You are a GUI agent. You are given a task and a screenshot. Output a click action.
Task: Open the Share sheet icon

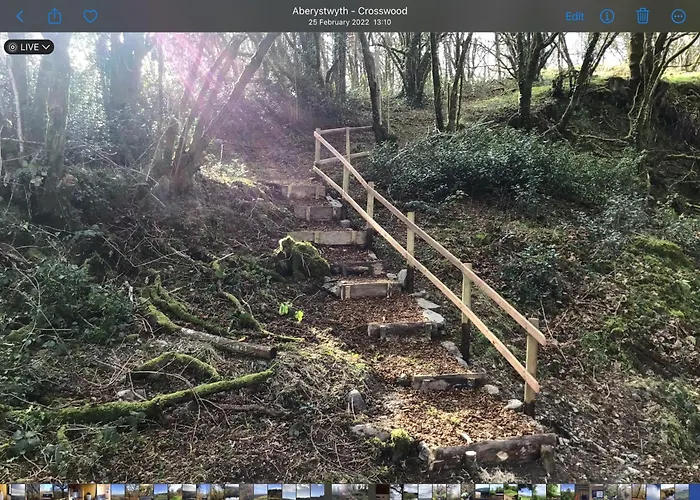[54, 16]
